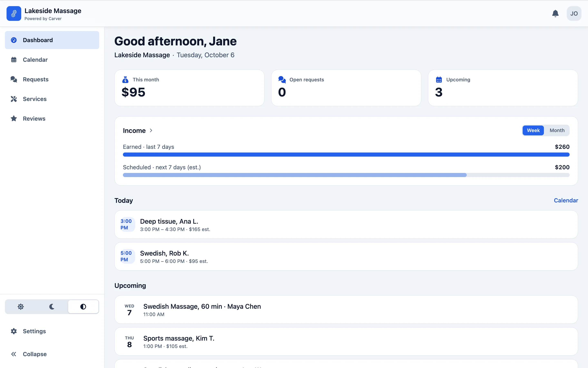This screenshot has width=588, height=368.
Task: Click the Lakeside Massage logo icon
Action: pyautogui.click(x=14, y=13)
